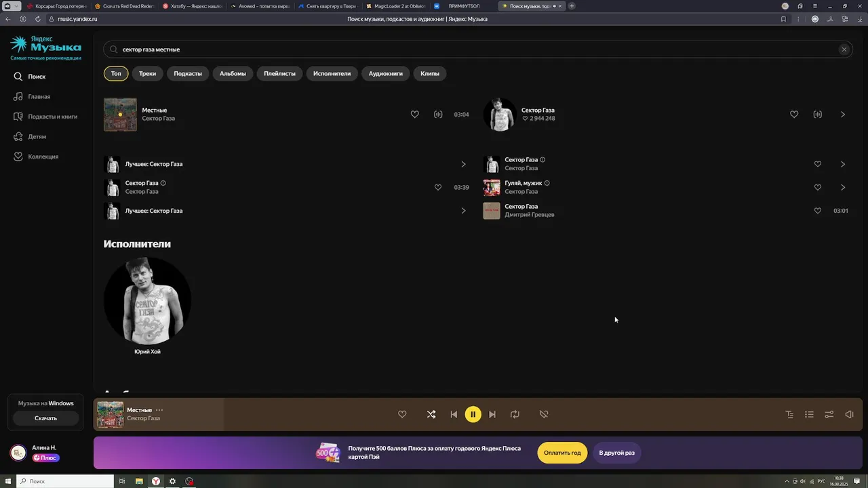Screen dimensions: 868x488
Task: Open Юрий Хой artist name link
Action: pos(147,352)
